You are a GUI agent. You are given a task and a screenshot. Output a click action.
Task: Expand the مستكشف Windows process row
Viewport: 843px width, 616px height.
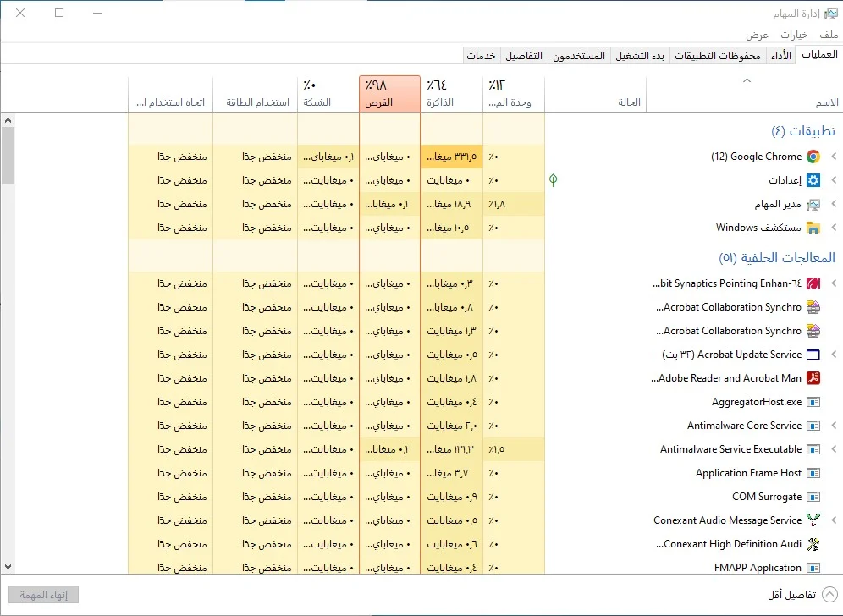click(x=834, y=228)
